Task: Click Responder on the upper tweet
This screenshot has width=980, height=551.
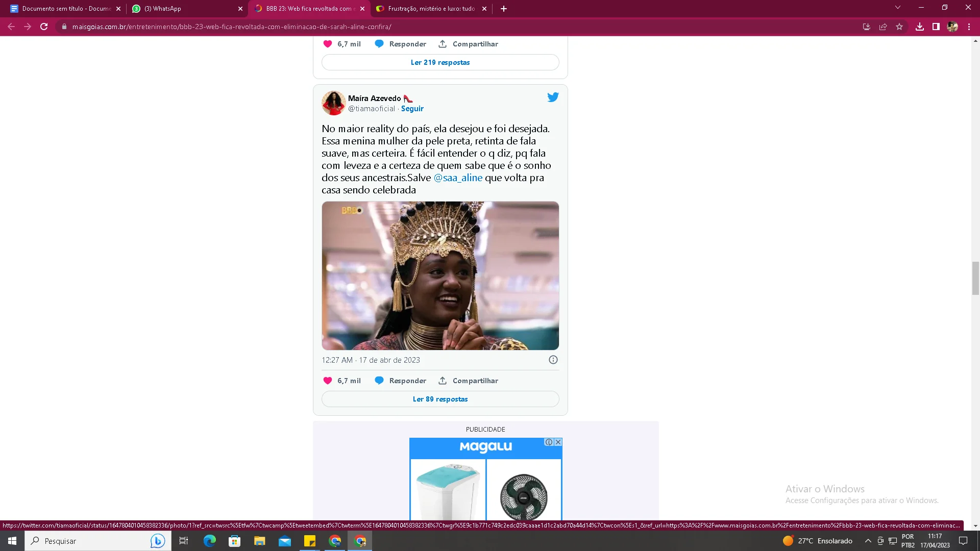Action: click(x=401, y=44)
